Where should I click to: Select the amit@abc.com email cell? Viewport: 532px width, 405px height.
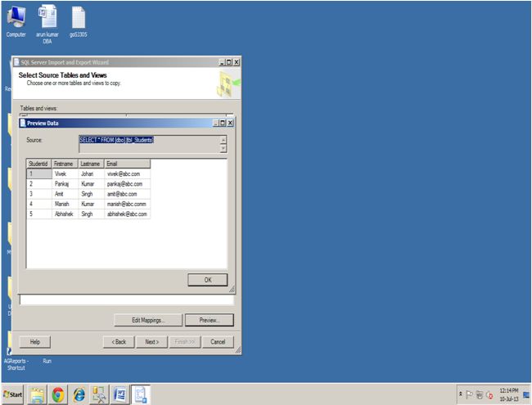coord(127,194)
